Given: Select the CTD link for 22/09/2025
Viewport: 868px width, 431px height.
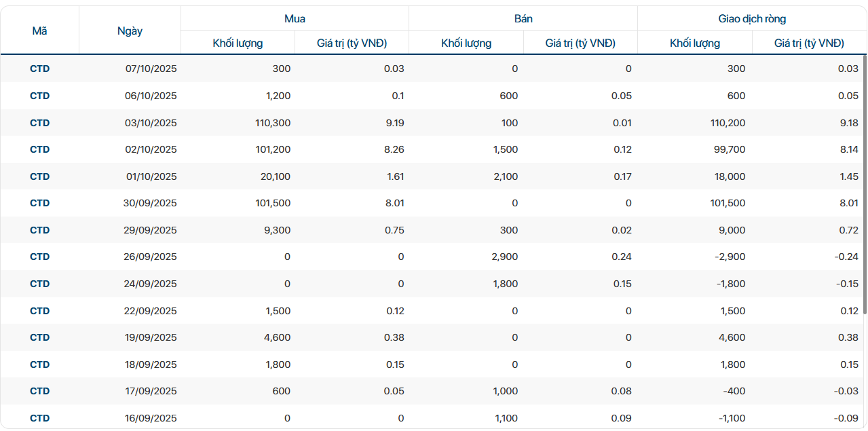Looking at the screenshot, I should 40,311.
